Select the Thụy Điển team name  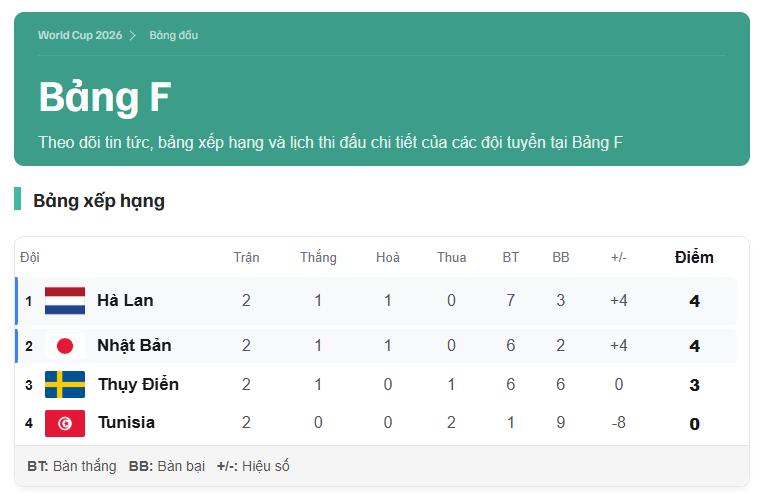point(138,384)
